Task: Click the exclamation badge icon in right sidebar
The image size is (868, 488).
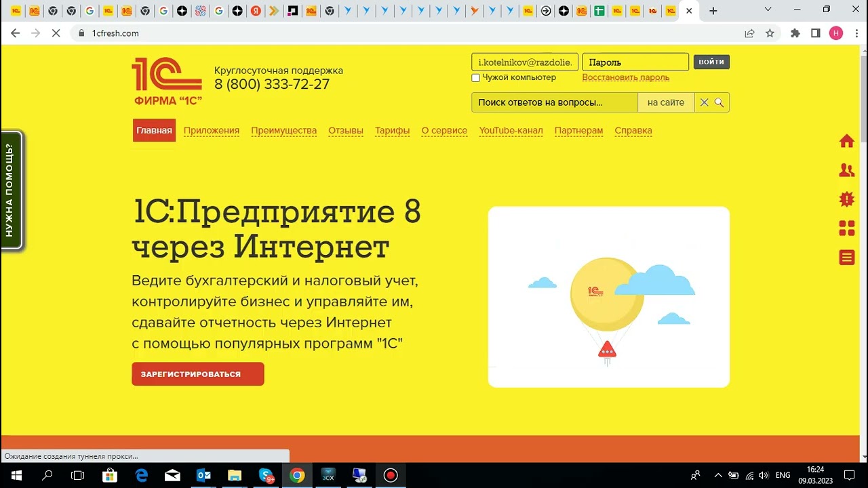Action: click(846, 199)
